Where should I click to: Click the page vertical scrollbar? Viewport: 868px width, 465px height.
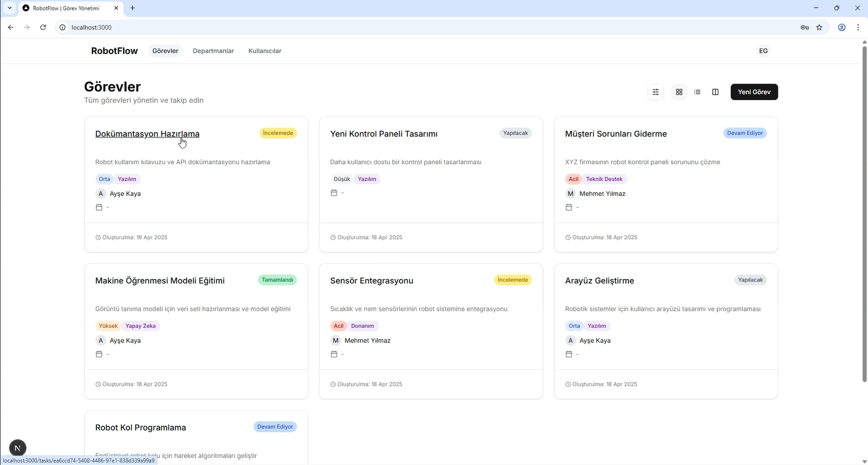coord(864,213)
